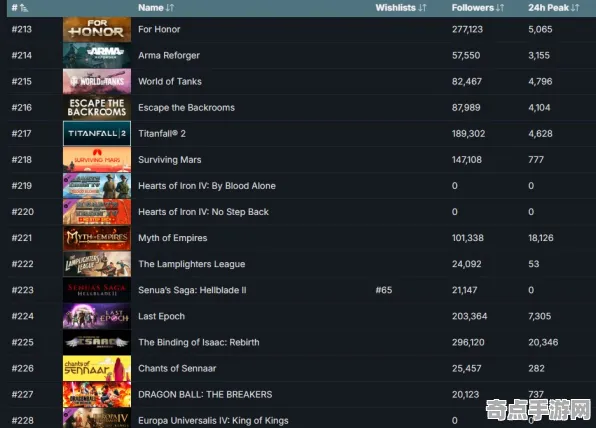Select Myth of Empires 24h peak 18,126
The width and height of the screenshot is (596, 428).
click(x=541, y=238)
